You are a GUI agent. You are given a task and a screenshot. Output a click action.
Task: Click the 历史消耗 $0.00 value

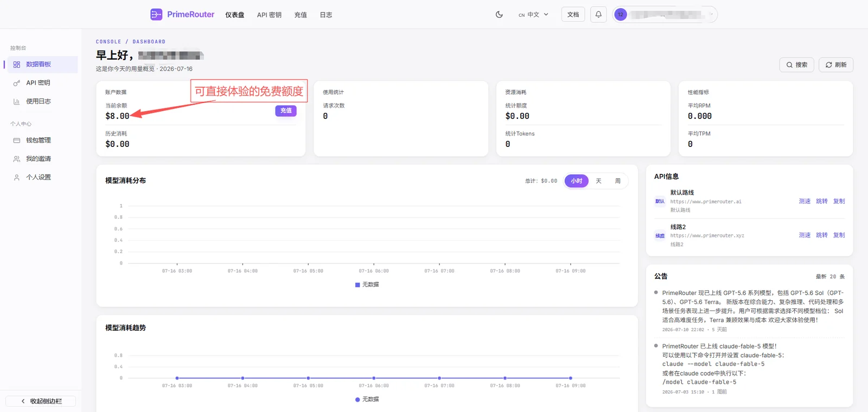click(x=118, y=144)
